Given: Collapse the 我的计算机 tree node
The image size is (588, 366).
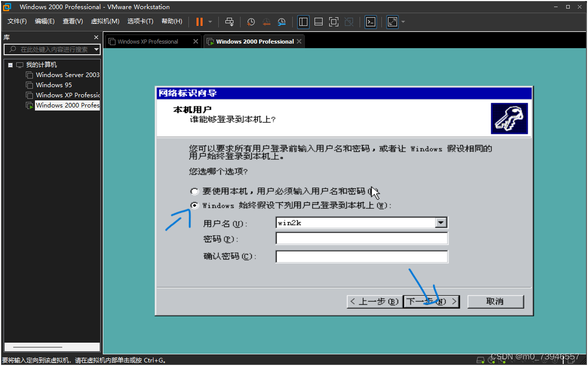Looking at the screenshot, I should click(x=11, y=65).
